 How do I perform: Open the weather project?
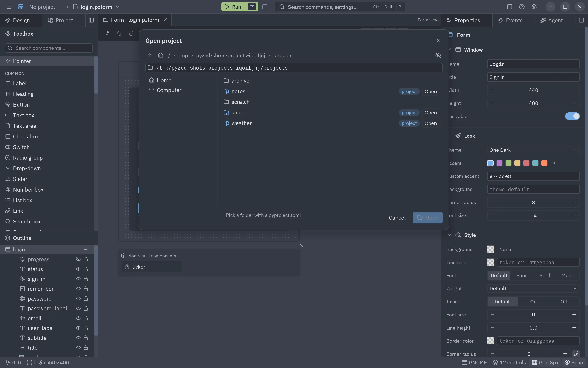[x=430, y=123]
